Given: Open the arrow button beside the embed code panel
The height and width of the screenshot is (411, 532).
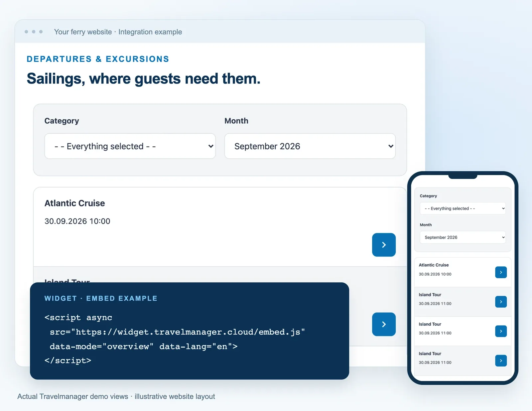Looking at the screenshot, I should pyautogui.click(x=384, y=324).
